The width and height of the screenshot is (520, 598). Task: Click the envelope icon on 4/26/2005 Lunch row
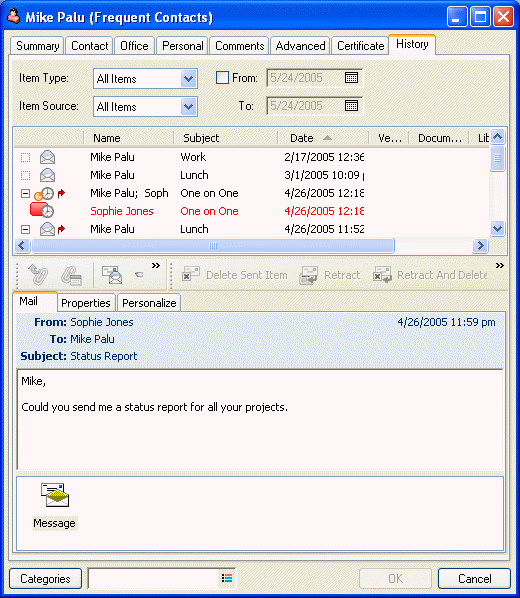pos(47,230)
